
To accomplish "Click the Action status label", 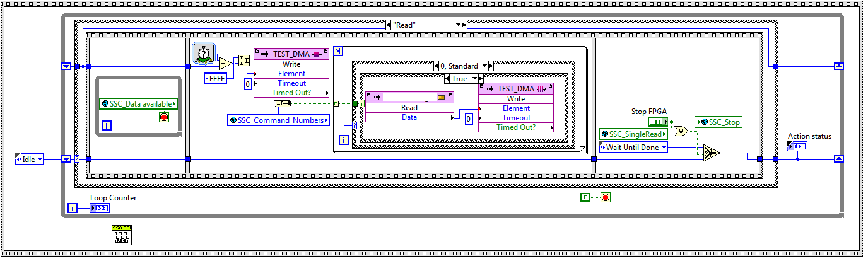I will click(810, 136).
